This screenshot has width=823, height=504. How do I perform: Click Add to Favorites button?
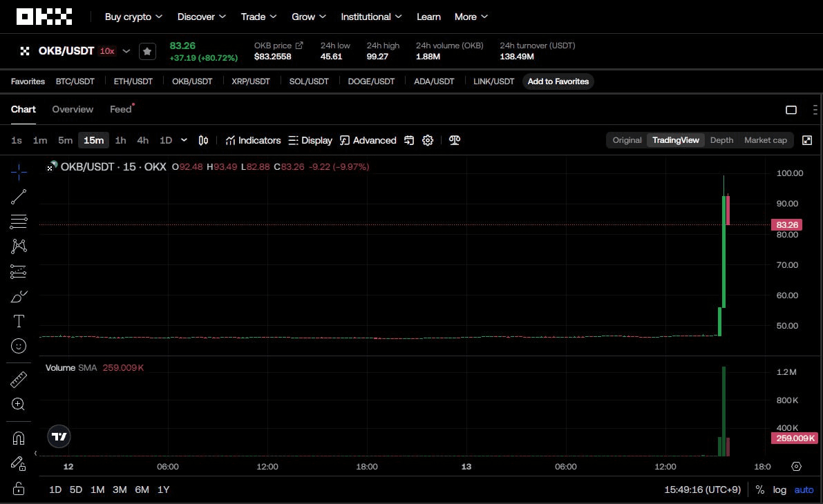(x=558, y=81)
